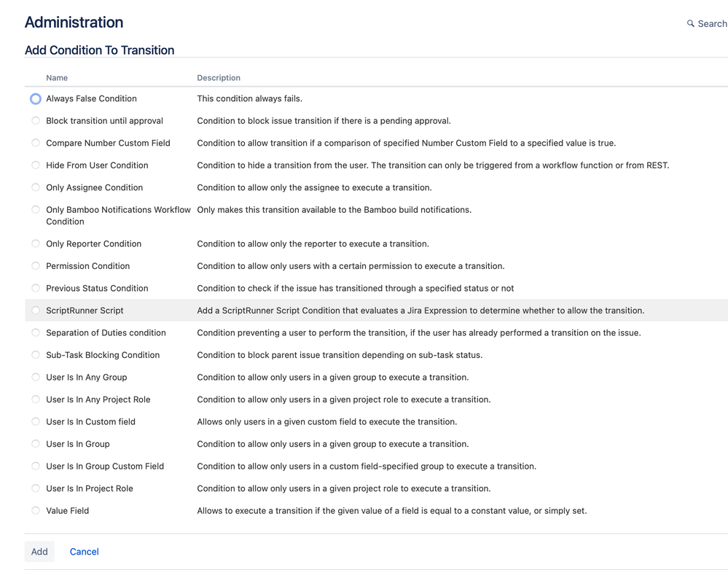
Task: Choose the Compare Number Custom Field condition
Action: pyautogui.click(x=35, y=143)
